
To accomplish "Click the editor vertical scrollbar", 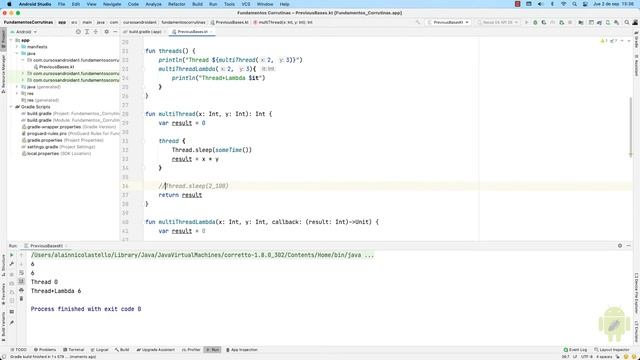I will (x=631, y=127).
